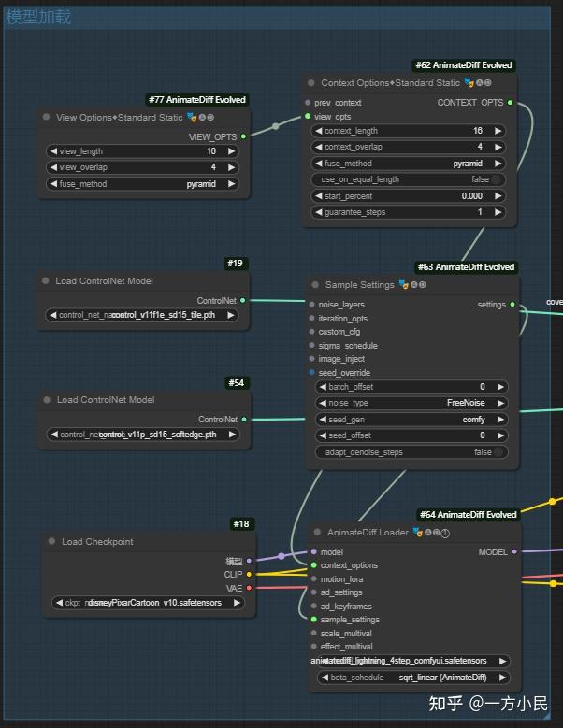Decrease view_overlap with its left arrow
This screenshot has width=563, height=728.
(54, 167)
